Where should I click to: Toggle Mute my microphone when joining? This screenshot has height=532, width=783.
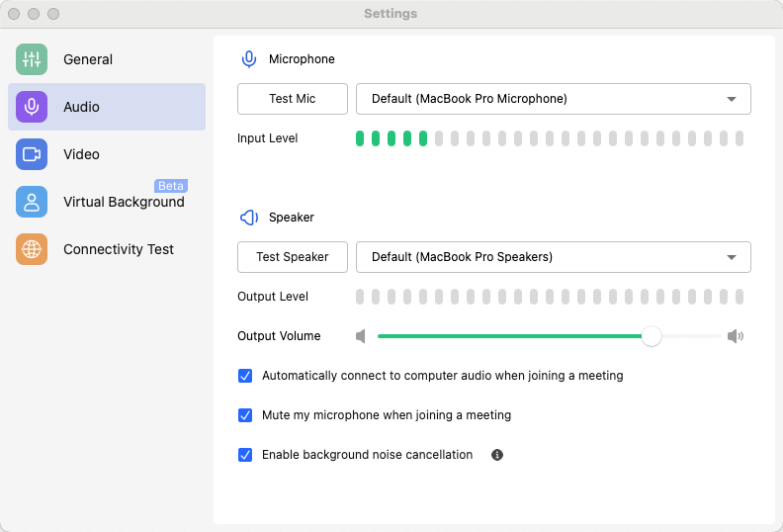pos(246,415)
